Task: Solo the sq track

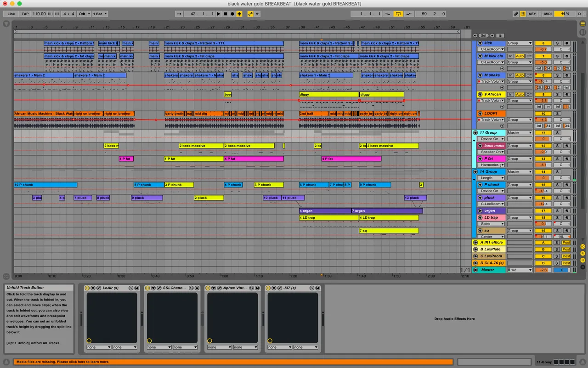Action: tap(557, 231)
